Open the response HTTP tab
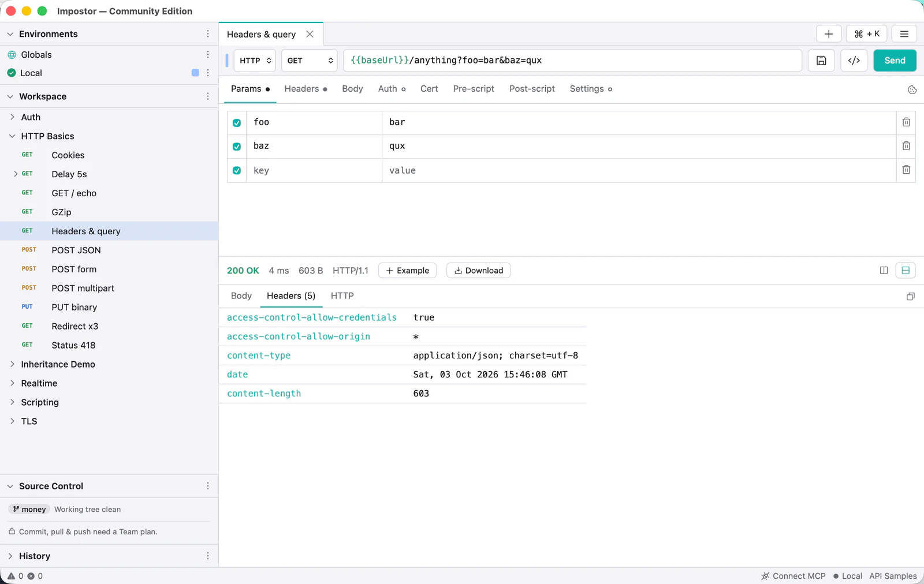The height and width of the screenshot is (584, 924). coord(342,295)
